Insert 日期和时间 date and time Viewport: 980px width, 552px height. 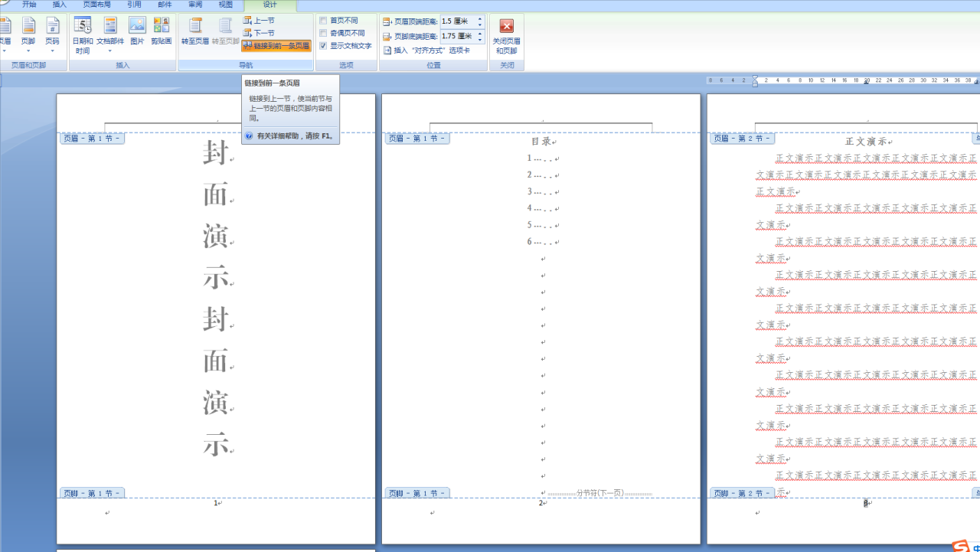coord(83,35)
